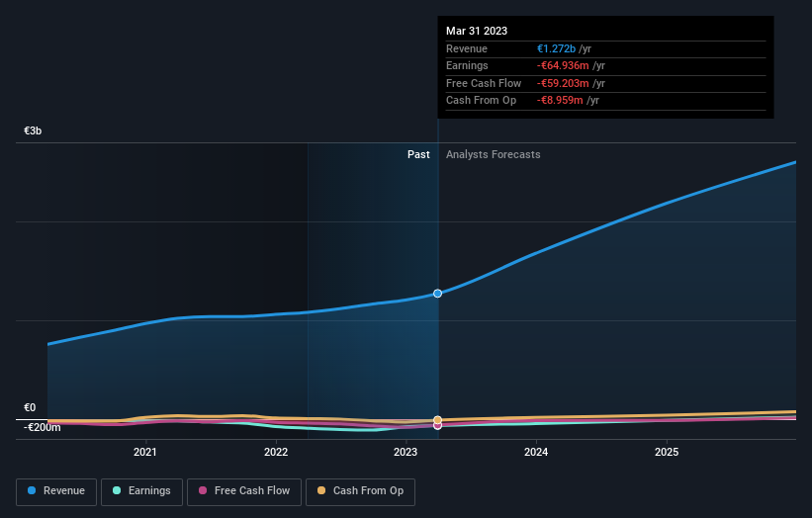Click the -€64.936m earnings value

coord(563,65)
